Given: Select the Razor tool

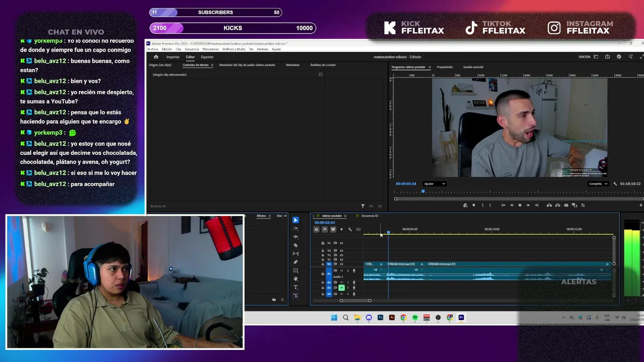Looking at the screenshot, I should pyautogui.click(x=296, y=245).
